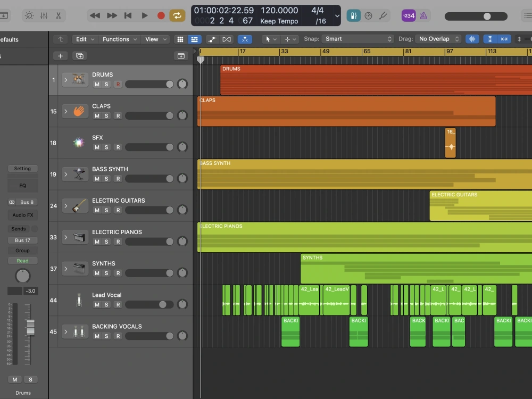Click the SFX sparkle track icon
Image resolution: width=532 pixels, height=399 pixels.
coord(79,143)
